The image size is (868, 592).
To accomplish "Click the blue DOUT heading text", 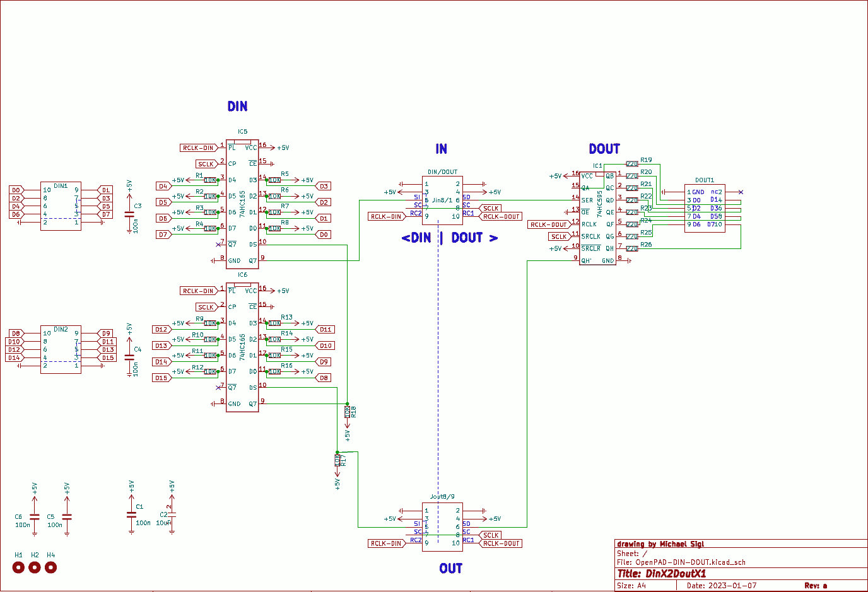I will coord(604,149).
